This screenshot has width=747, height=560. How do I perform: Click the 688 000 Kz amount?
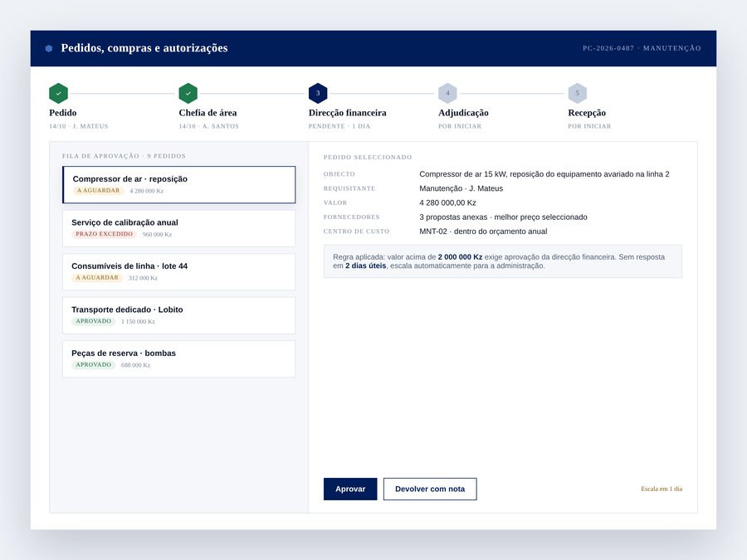pos(136,365)
